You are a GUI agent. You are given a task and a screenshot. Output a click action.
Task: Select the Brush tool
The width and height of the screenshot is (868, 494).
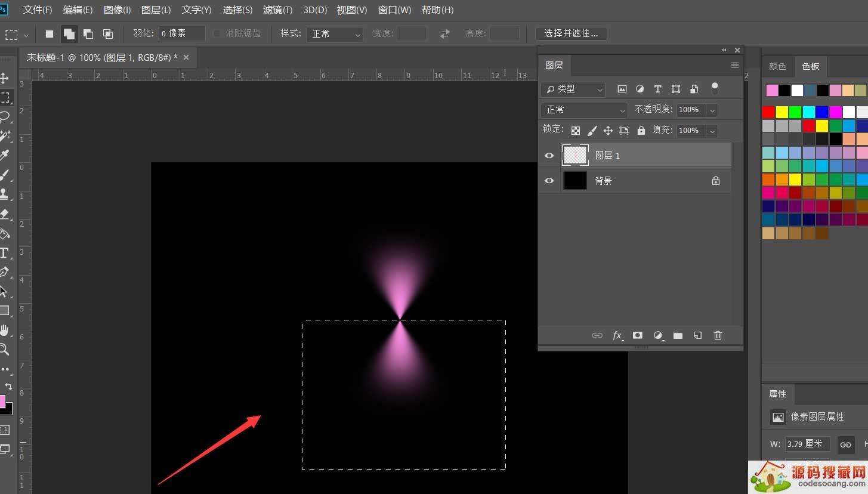coord(5,175)
